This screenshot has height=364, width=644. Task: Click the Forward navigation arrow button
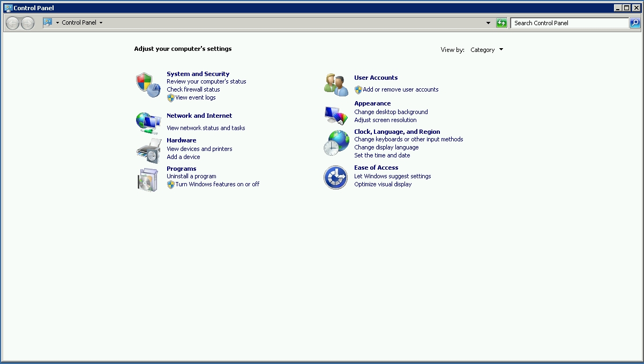pos(27,23)
